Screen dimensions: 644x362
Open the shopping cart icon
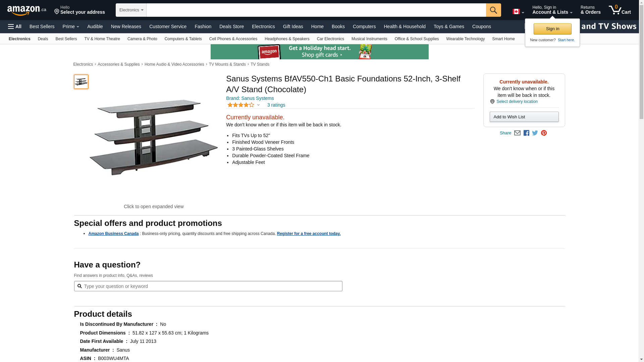click(x=620, y=10)
